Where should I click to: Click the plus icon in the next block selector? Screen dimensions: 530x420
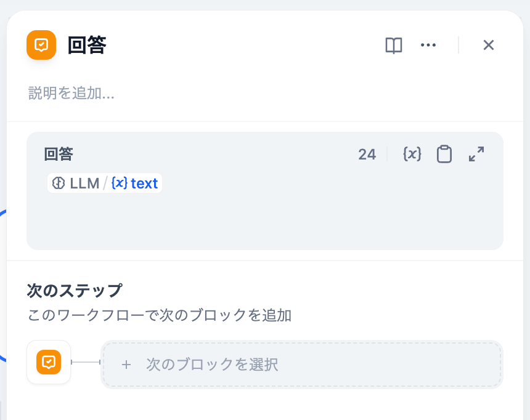click(x=126, y=365)
